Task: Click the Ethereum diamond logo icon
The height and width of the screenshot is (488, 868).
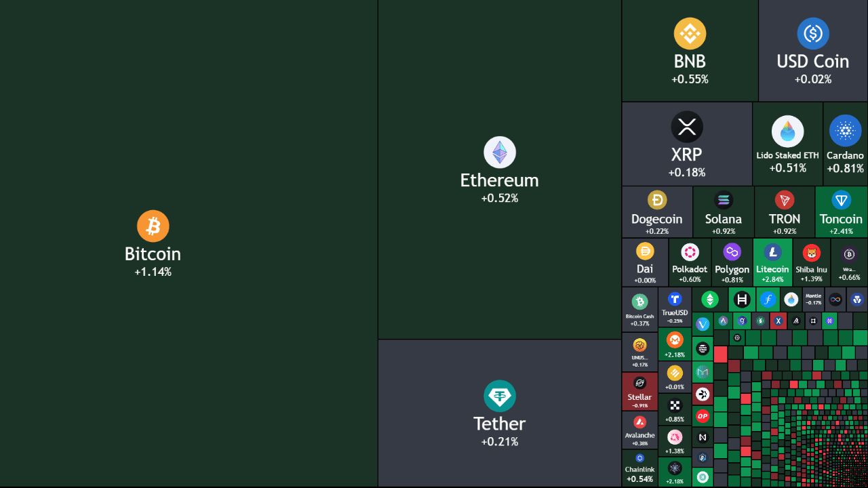Action: click(500, 152)
